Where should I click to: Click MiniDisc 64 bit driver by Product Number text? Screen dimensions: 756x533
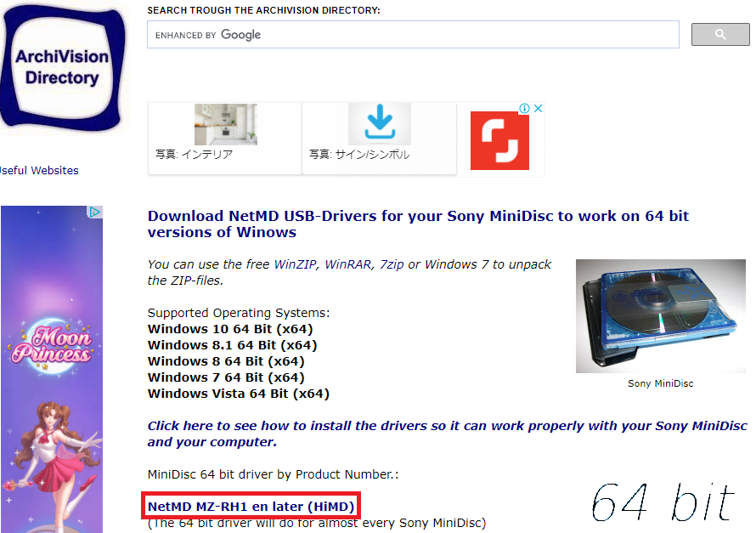click(x=273, y=474)
